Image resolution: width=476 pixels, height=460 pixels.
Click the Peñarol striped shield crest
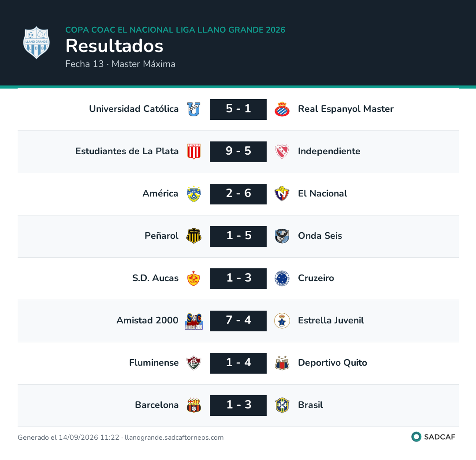pos(193,236)
